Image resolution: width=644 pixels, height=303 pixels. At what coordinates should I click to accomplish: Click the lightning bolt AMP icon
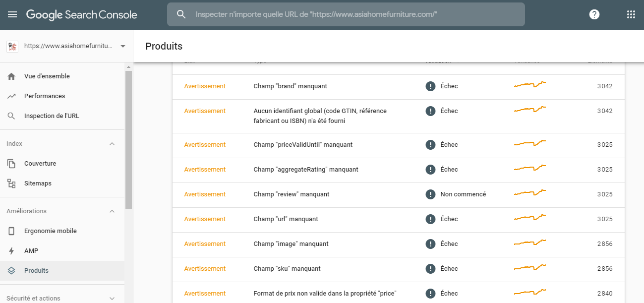click(11, 251)
